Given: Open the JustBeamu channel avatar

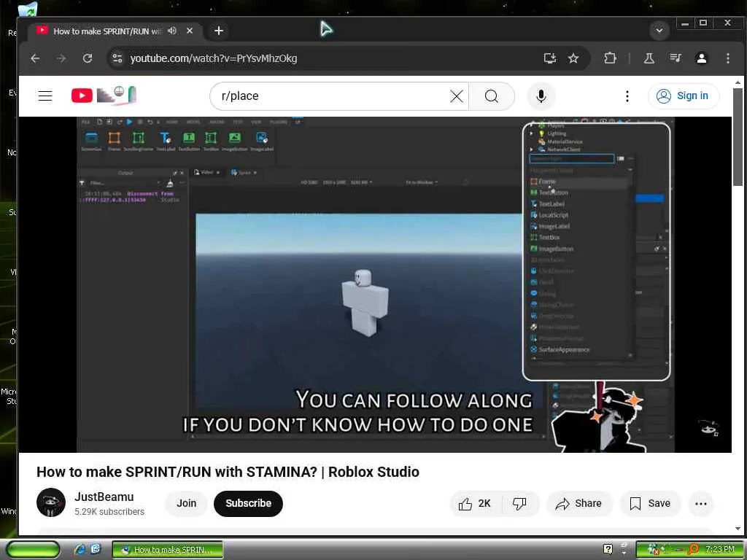Looking at the screenshot, I should (51, 502).
